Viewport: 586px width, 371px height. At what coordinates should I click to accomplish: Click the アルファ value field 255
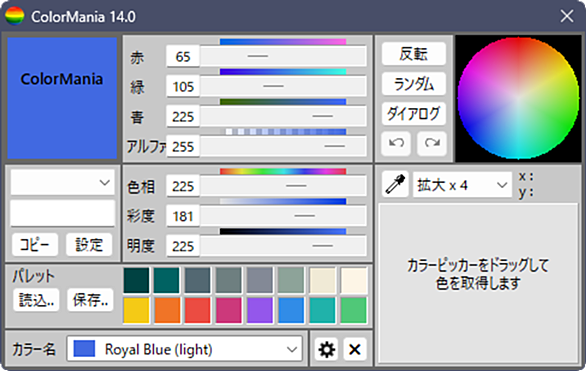(183, 146)
